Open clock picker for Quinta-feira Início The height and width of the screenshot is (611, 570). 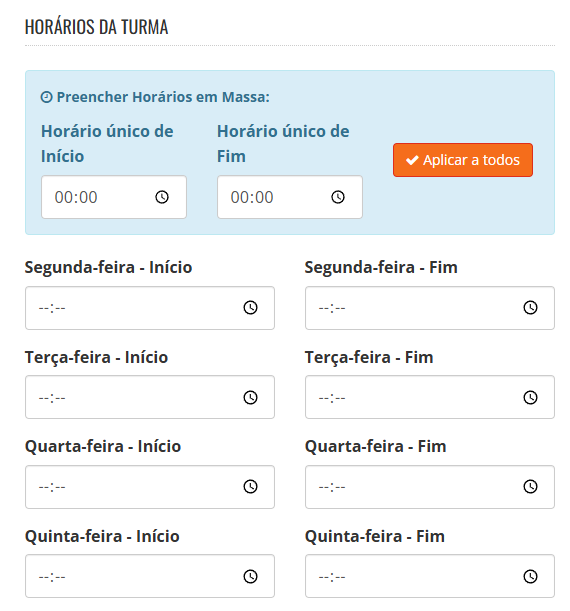tap(251, 576)
